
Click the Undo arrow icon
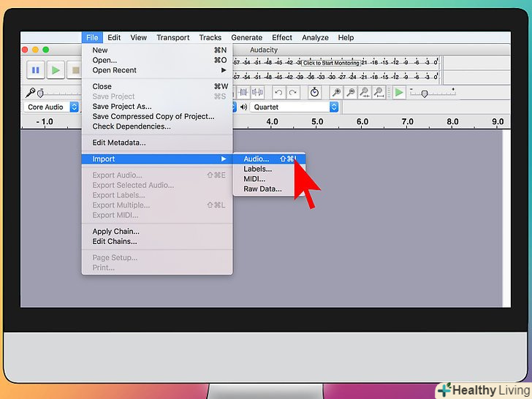(x=278, y=92)
